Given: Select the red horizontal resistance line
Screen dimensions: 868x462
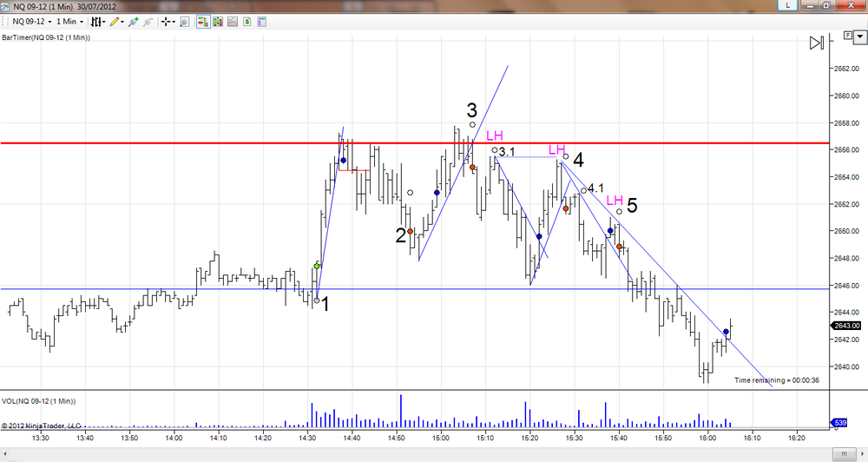Looking at the screenshot, I should tap(415, 143).
